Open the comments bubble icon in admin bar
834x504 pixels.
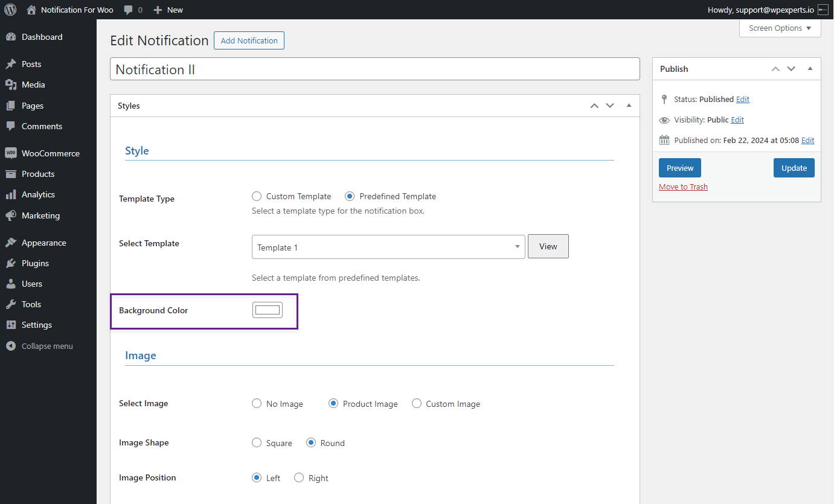(128, 10)
